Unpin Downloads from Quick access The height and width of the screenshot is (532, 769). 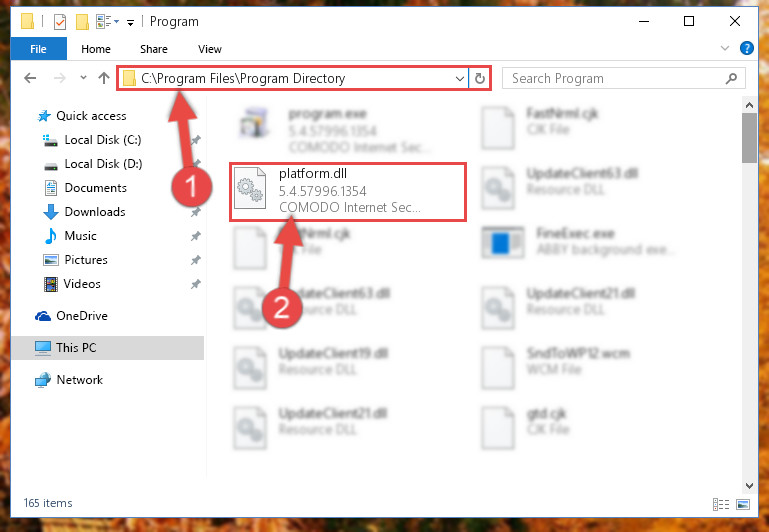pos(195,212)
